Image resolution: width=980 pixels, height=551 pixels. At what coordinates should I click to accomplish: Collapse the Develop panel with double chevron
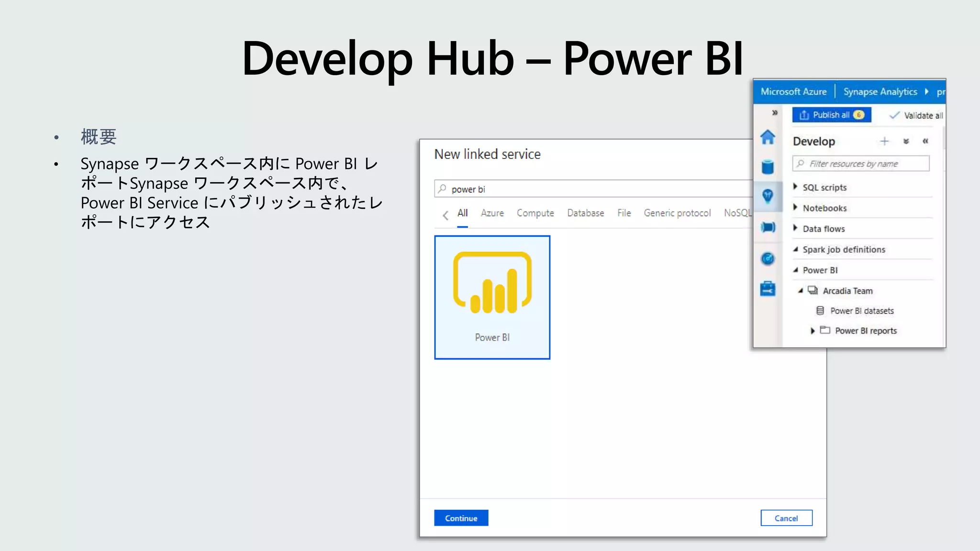point(925,141)
